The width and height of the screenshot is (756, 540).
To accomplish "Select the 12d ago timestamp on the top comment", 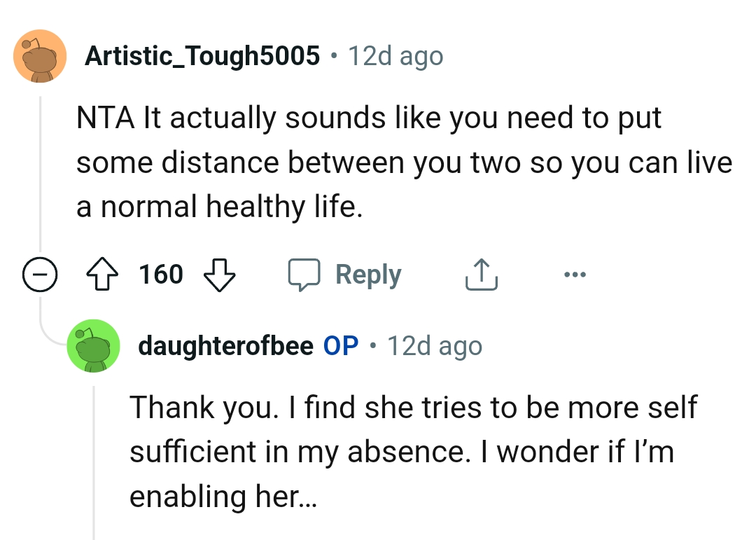I will [x=397, y=56].
